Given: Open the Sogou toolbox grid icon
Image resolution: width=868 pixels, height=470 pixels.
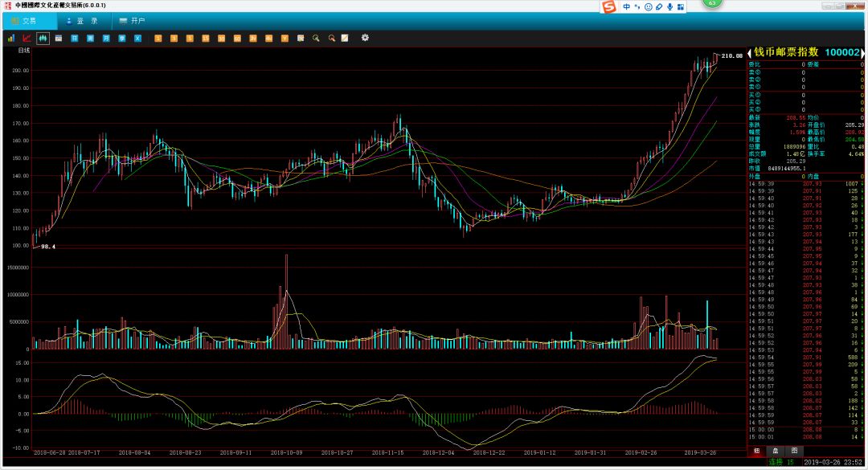Looking at the screenshot, I should click(x=681, y=6).
